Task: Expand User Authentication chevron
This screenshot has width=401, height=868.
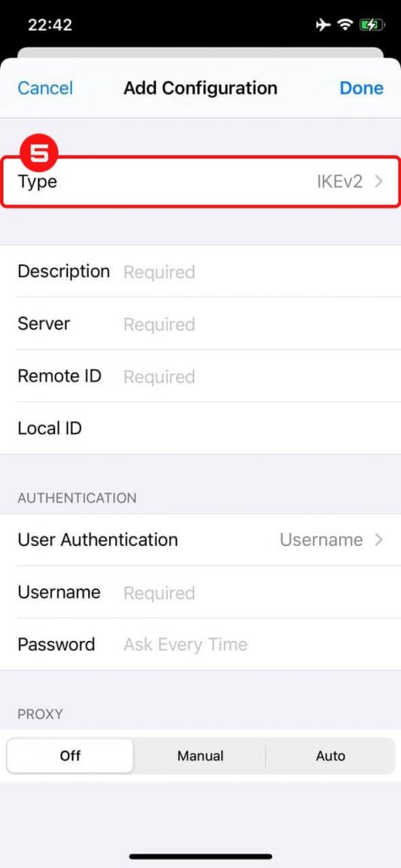Action: click(x=379, y=540)
